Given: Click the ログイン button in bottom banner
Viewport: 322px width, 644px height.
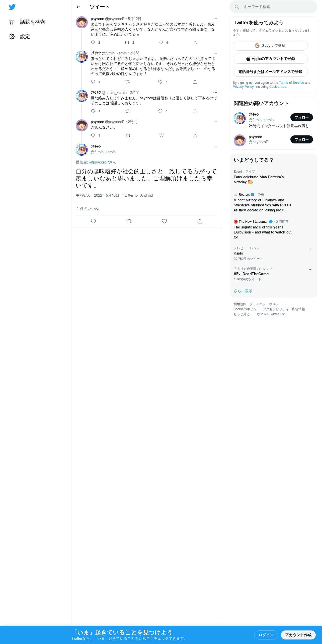Looking at the screenshot, I should click(x=266, y=635).
